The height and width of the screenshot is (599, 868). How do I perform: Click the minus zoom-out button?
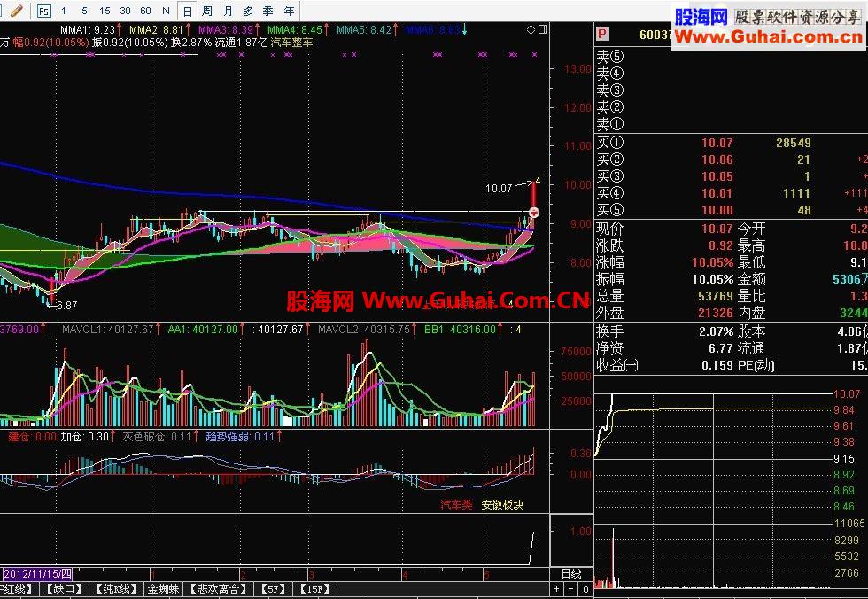click(570, 589)
